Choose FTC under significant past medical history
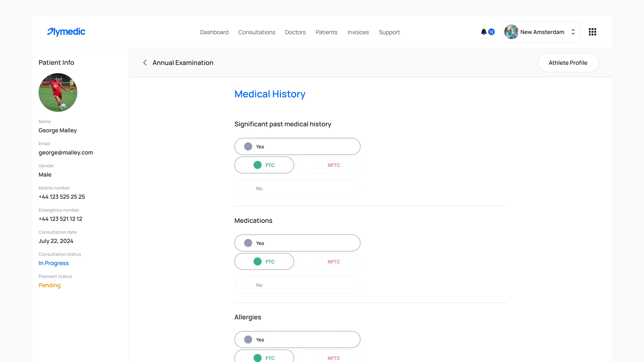644x362 pixels. coord(264,165)
